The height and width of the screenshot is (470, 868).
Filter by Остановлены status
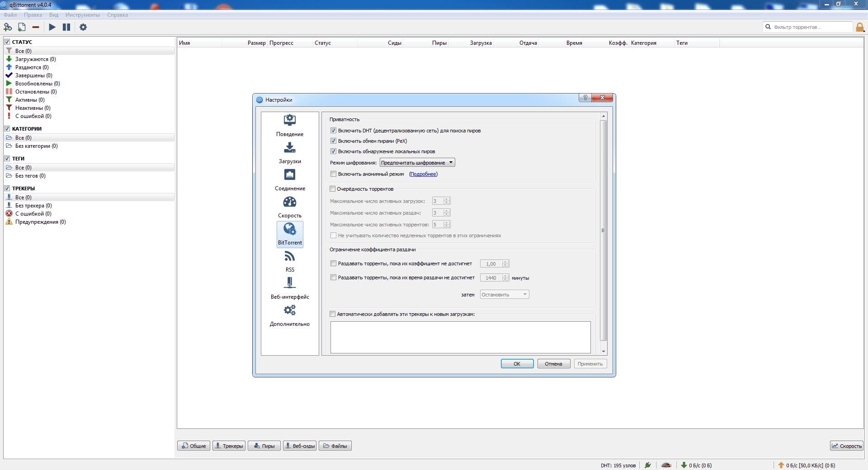(36, 92)
